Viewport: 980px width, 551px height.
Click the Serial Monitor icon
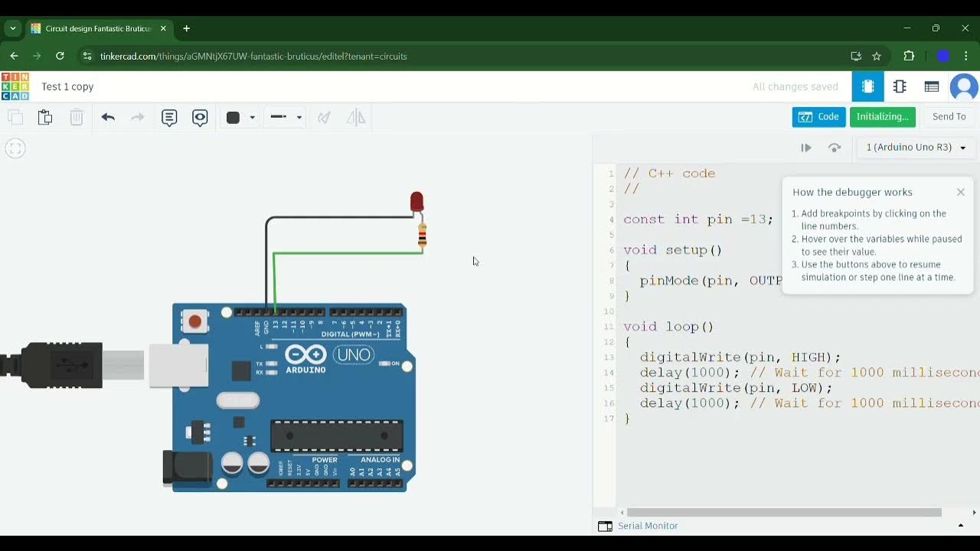(605, 526)
